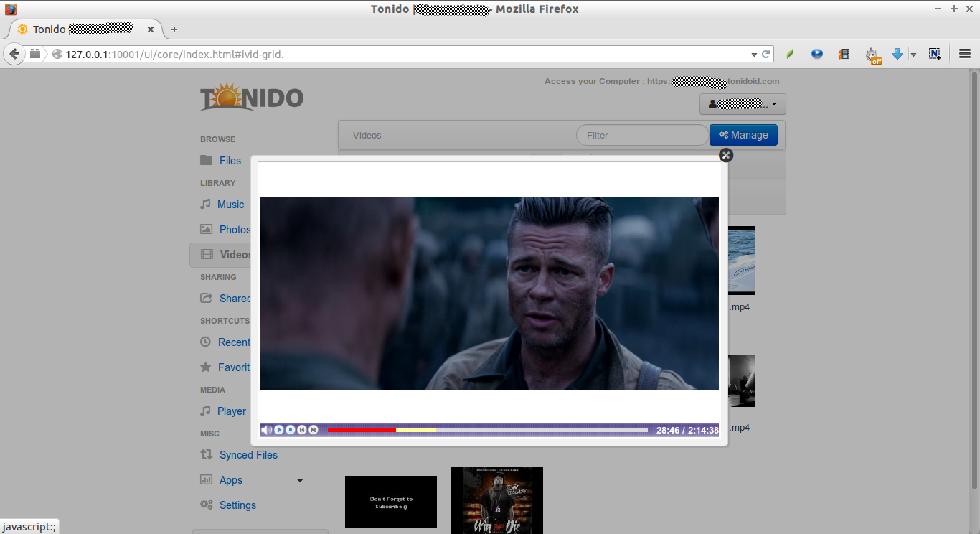
Task: Click the Photos picture icon
Action: coord(206,229)
